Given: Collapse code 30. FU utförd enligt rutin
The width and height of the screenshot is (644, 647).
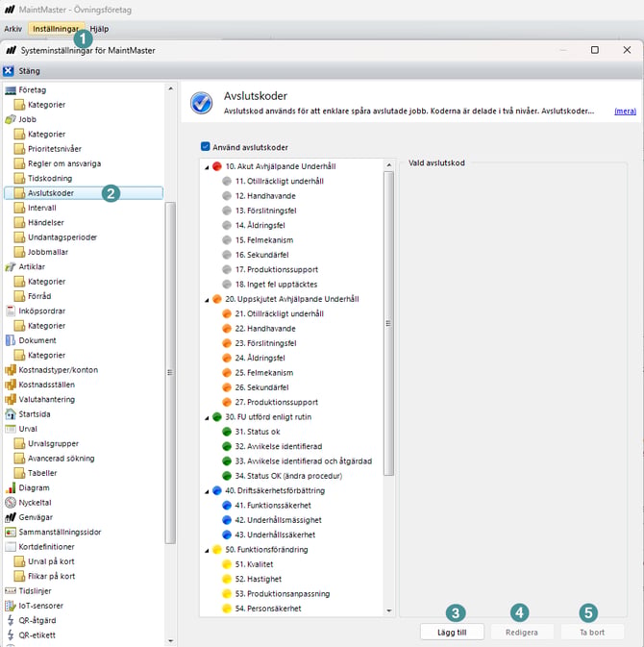Looking at the screenshot, I should [x=207, y=418].
